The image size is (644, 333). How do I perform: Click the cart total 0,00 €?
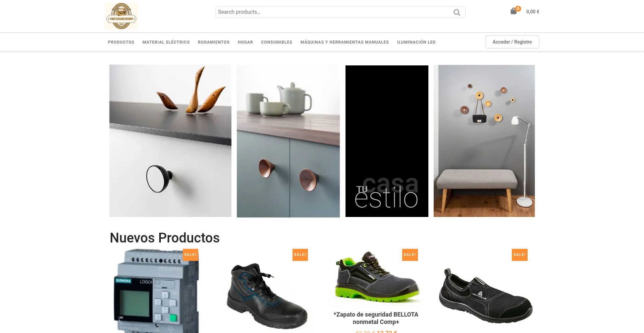533,12
